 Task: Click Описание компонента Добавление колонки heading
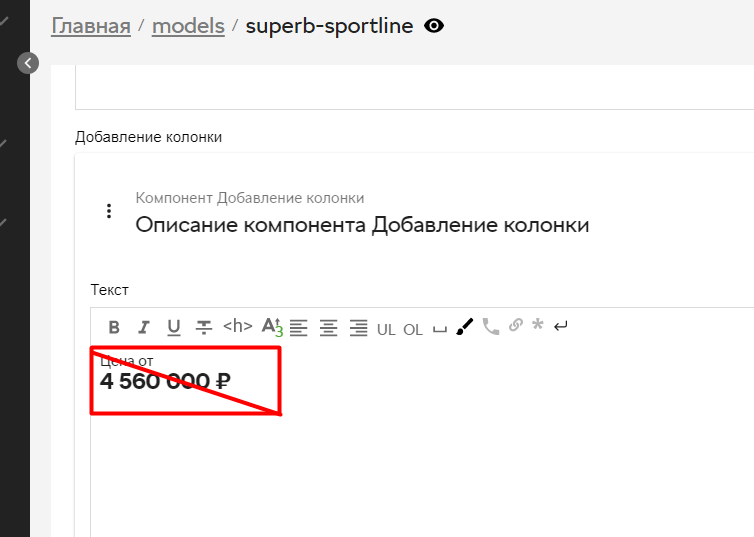point(362,225)
